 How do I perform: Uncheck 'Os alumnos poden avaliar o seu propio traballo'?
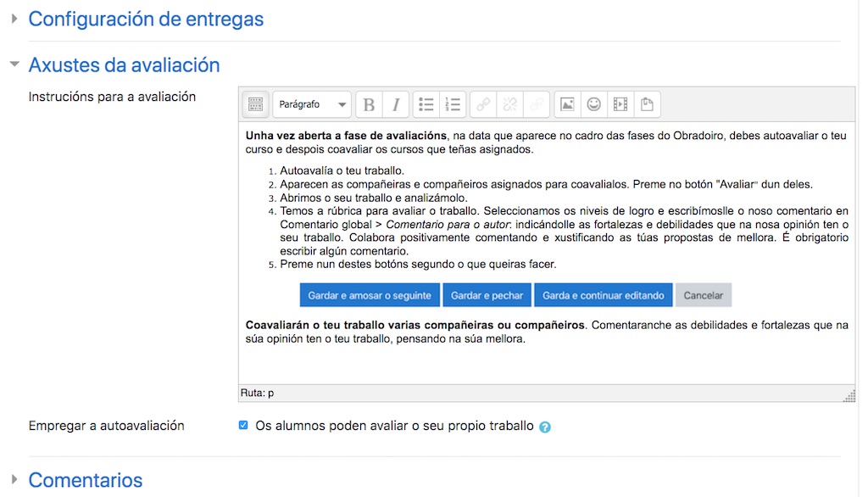pyautogui.click(x=243, y=426)
